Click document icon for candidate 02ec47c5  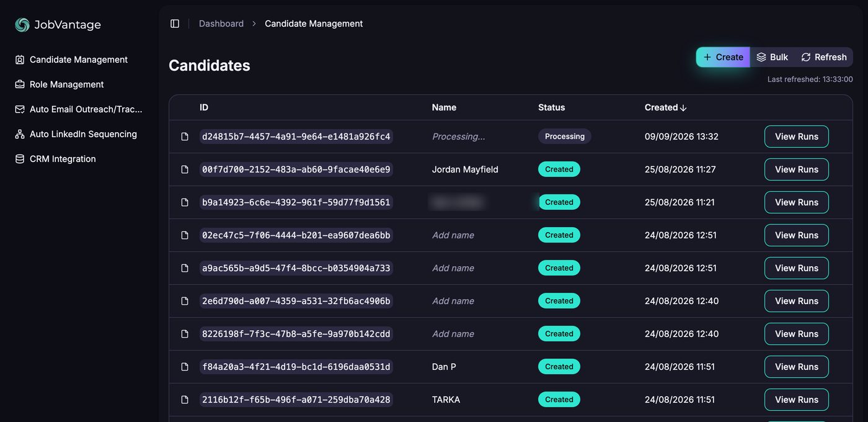tap(185, 235)
